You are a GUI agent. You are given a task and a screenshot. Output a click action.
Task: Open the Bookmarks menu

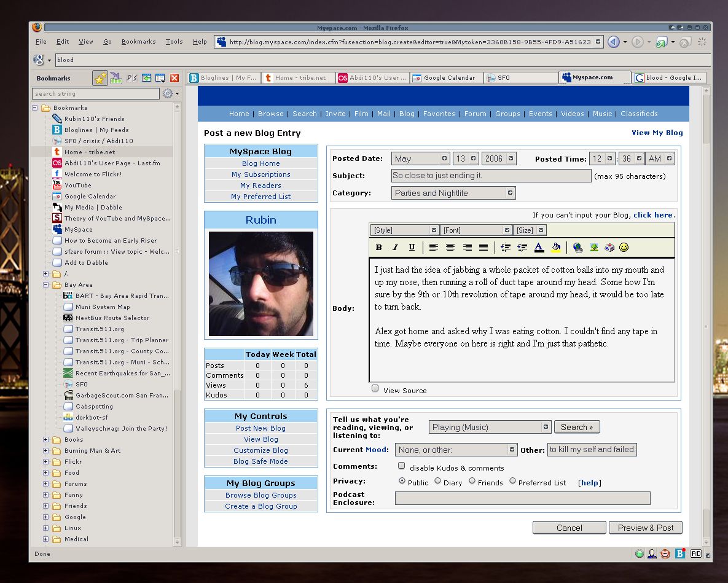pos(138,42)
